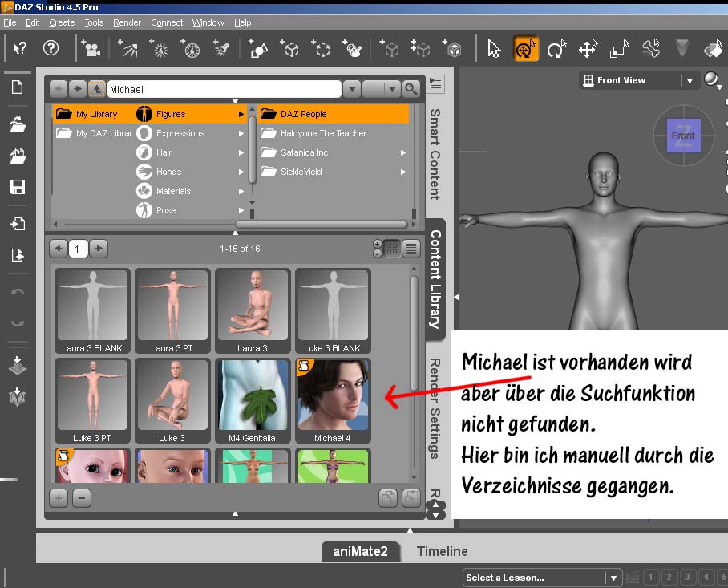Viewport: 728px width, 588px height.
Task: Switch to aniMate2 tab
Action: pos(360,551)
